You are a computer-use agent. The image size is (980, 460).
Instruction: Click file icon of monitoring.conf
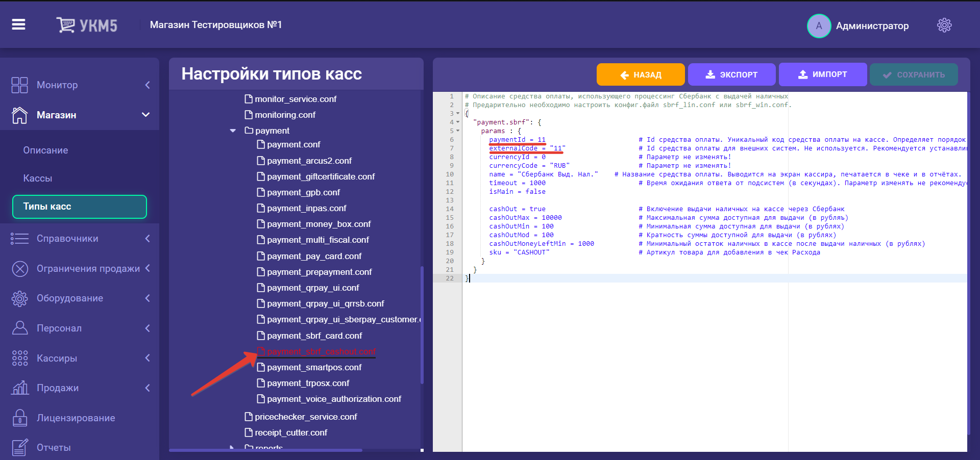(x=249, y=115)
